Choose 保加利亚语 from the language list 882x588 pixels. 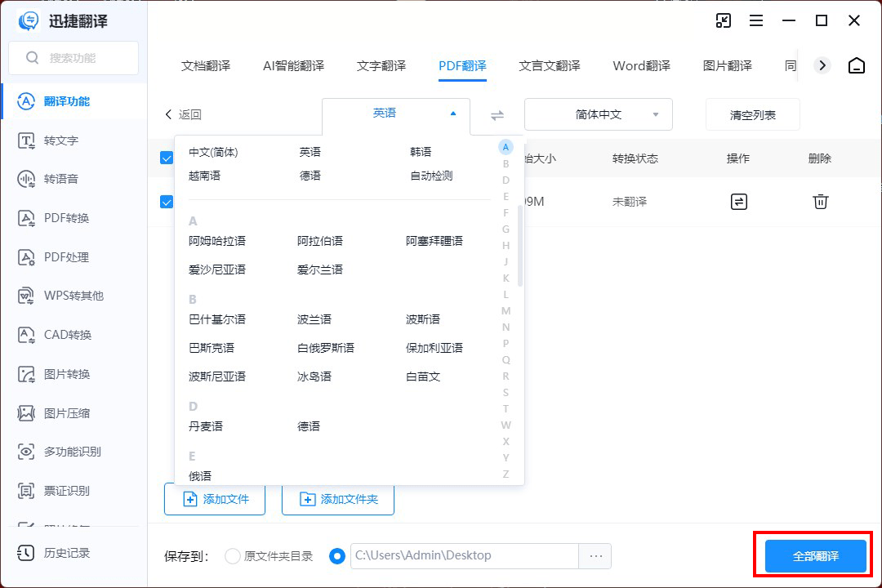coord(434,348)
